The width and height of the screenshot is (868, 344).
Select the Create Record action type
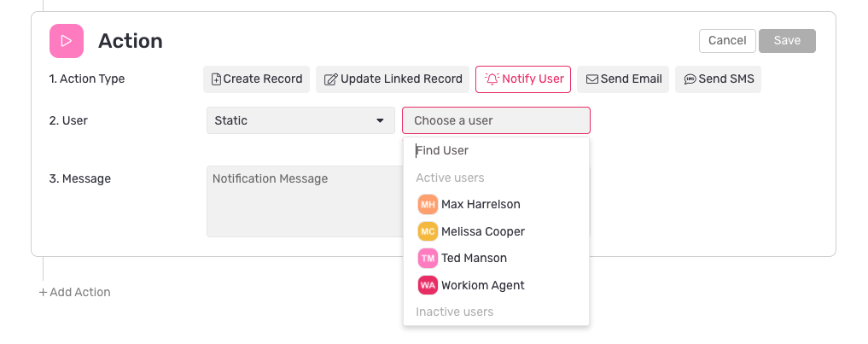(256, 79)
